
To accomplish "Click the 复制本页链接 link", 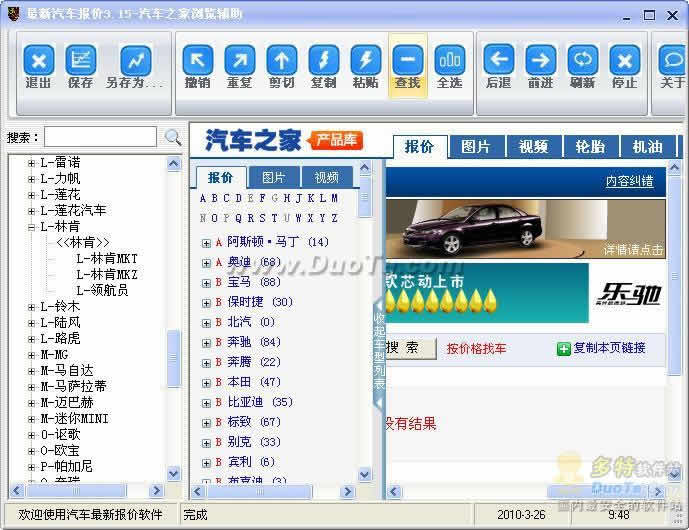I will click(609, 348).
